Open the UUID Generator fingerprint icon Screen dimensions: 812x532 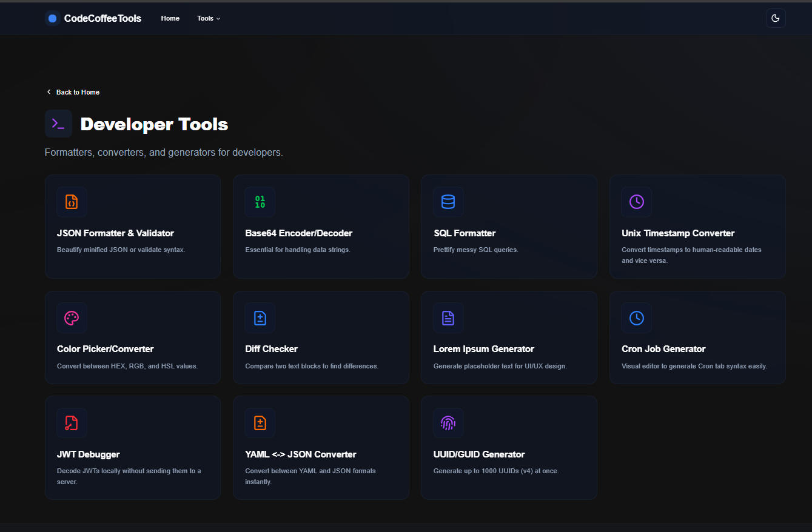click(448, 423)
